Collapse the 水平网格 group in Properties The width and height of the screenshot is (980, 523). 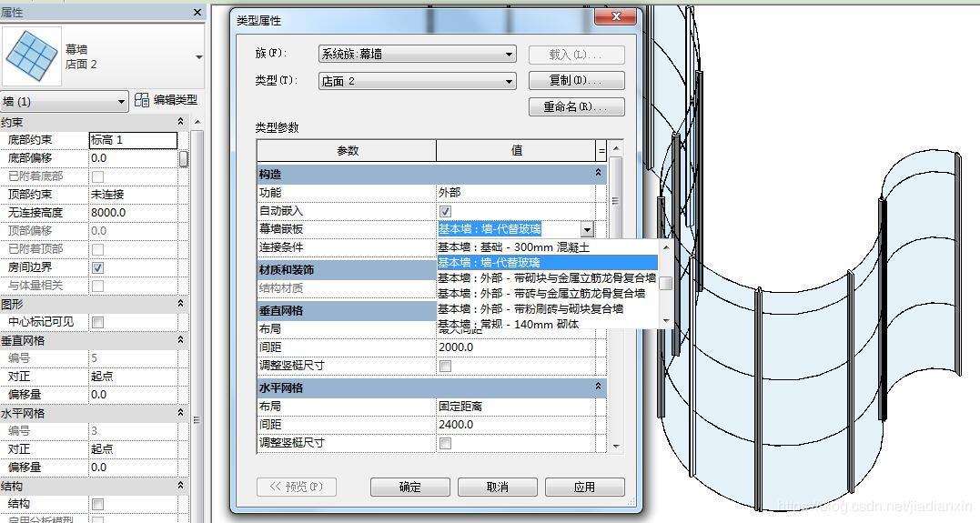(x=181, y=412)
